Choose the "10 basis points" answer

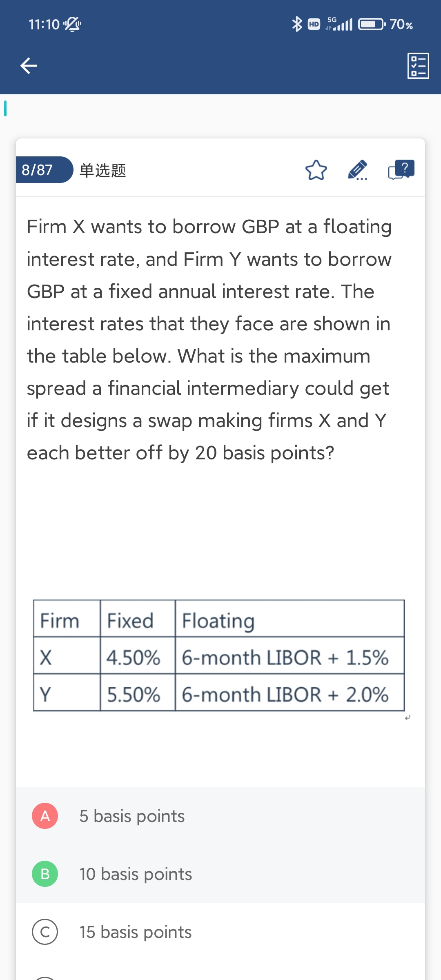[x=136, y=874]
